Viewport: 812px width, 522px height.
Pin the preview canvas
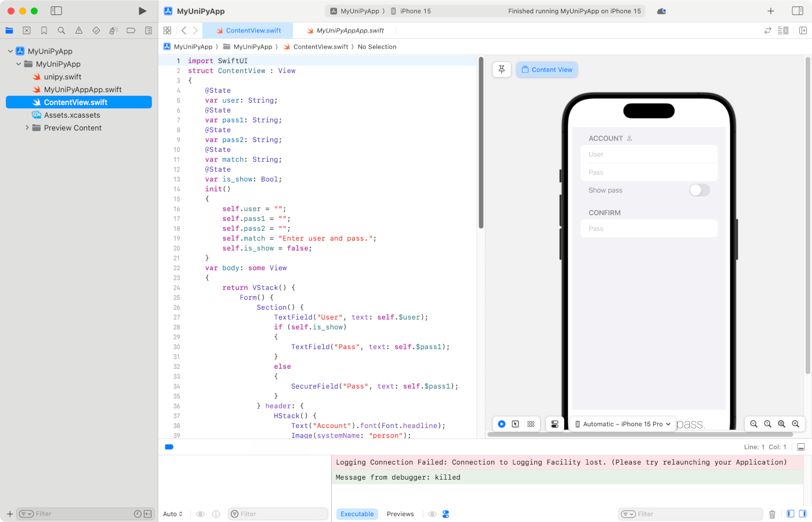(x=502, y=70)
